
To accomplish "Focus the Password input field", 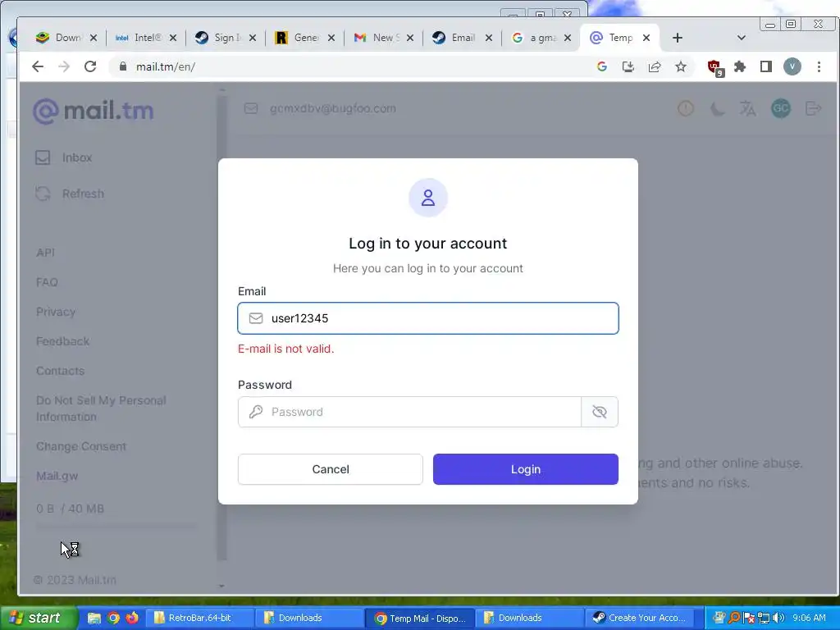I will pos(410,412).
